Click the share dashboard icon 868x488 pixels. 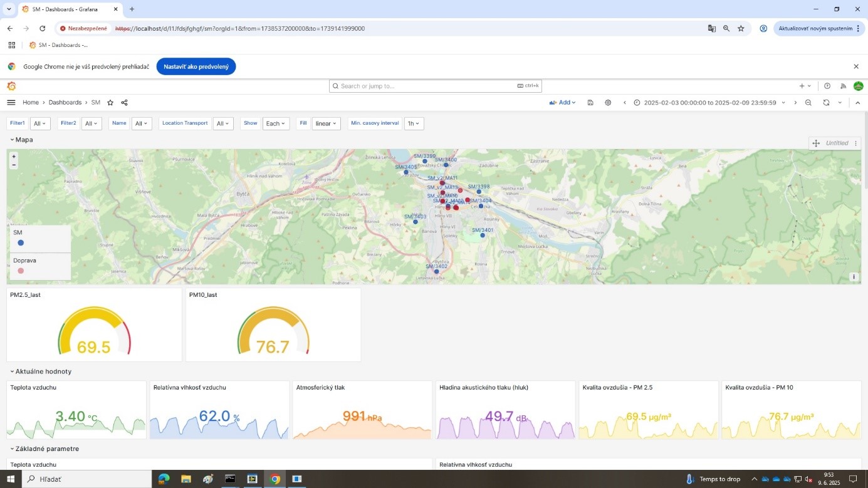pos(124,103)
